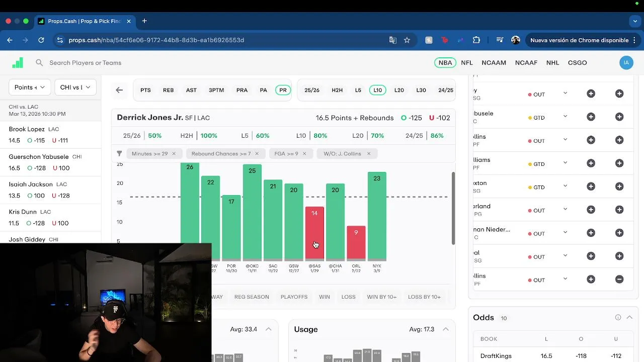Bookmark this page with the star icon

(x=407, y=40)
